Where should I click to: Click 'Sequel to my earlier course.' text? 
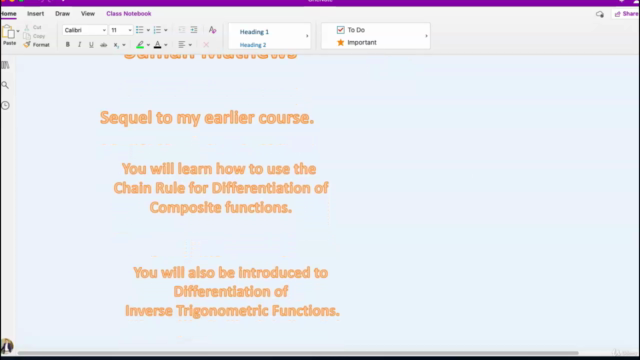tap(207, 118)
